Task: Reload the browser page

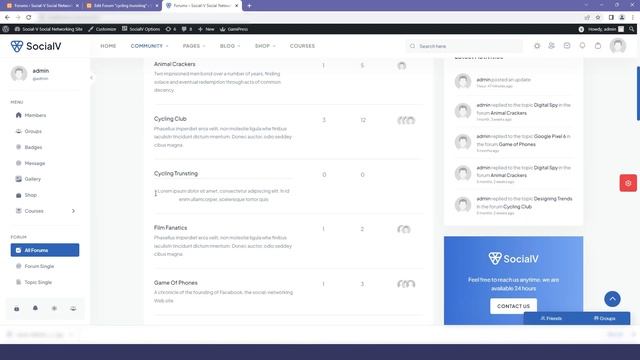Action: point(29,17)
